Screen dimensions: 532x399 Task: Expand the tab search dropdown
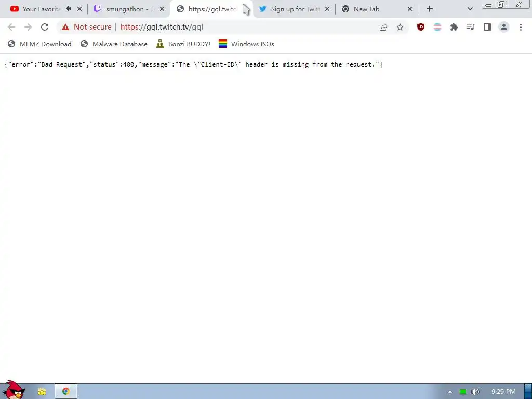click(x=470, y=9)
